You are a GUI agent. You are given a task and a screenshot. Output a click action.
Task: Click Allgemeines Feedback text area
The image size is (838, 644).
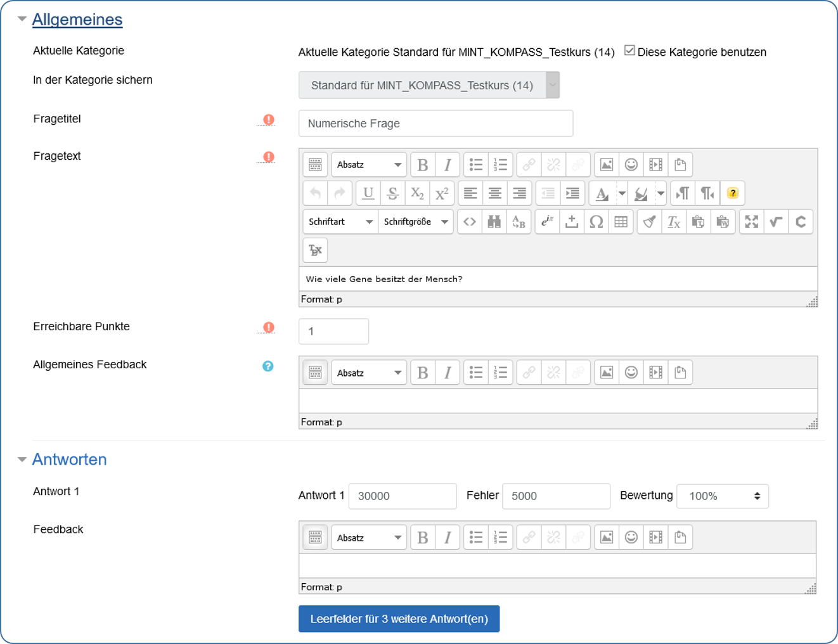pyautogui.click(x=558, y=401)
